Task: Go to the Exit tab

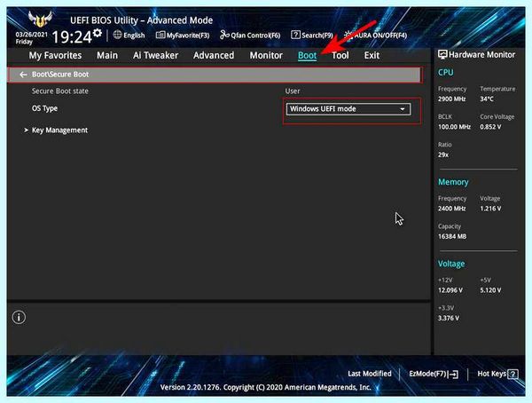Action: pos(372,55)
